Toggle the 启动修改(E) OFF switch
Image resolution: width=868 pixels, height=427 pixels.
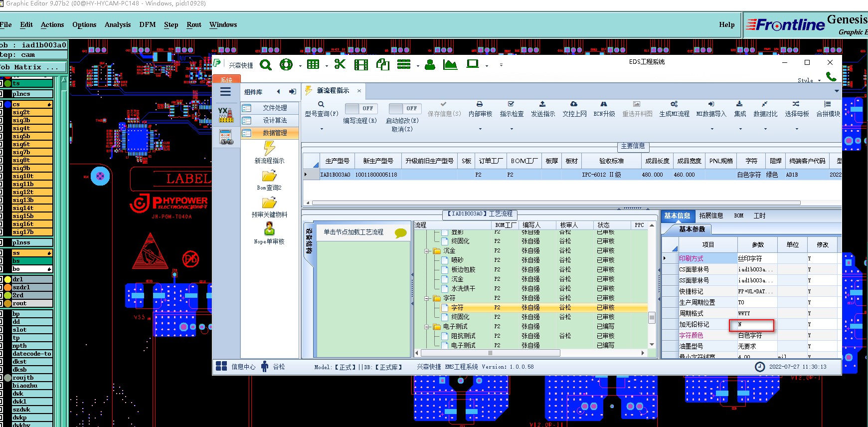[x=405, y=108]
